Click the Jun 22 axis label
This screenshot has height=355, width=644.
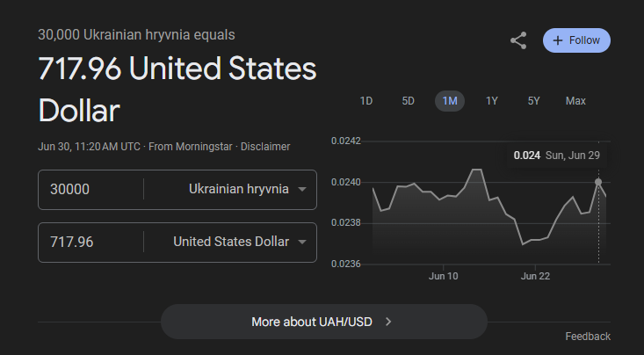[535, 276]
